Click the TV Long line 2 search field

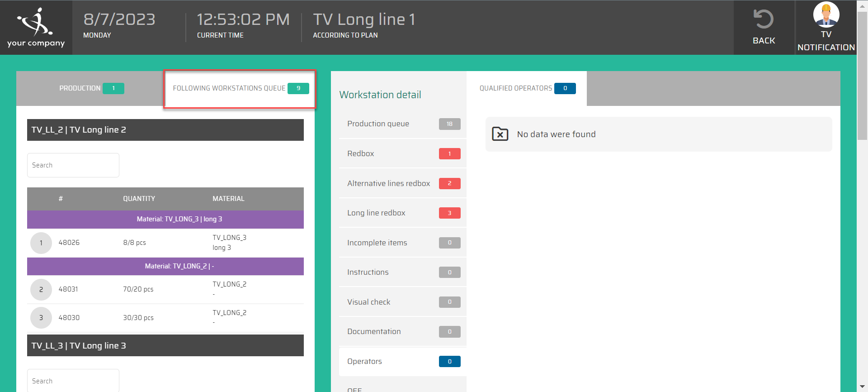click(x=73, y=165)
